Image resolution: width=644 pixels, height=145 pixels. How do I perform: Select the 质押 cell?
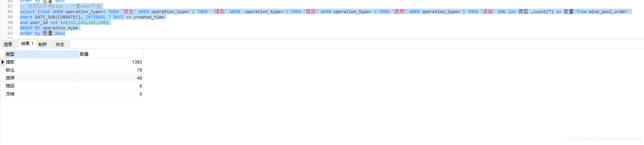pos(42,78)
